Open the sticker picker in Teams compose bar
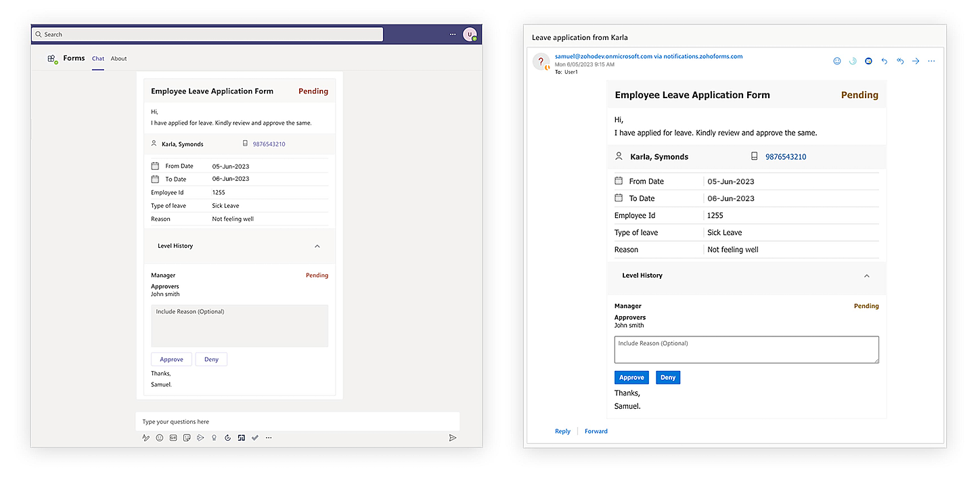Screen dimensions: 980x482 (187, 438)
